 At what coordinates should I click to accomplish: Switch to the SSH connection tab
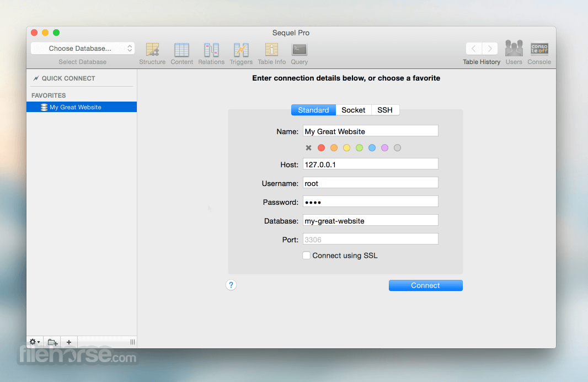(x=385, y=110)
